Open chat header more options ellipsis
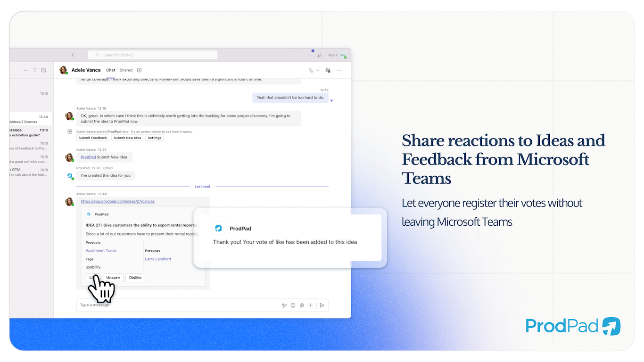This screenshot has width=644, height=362. point(339,70)
